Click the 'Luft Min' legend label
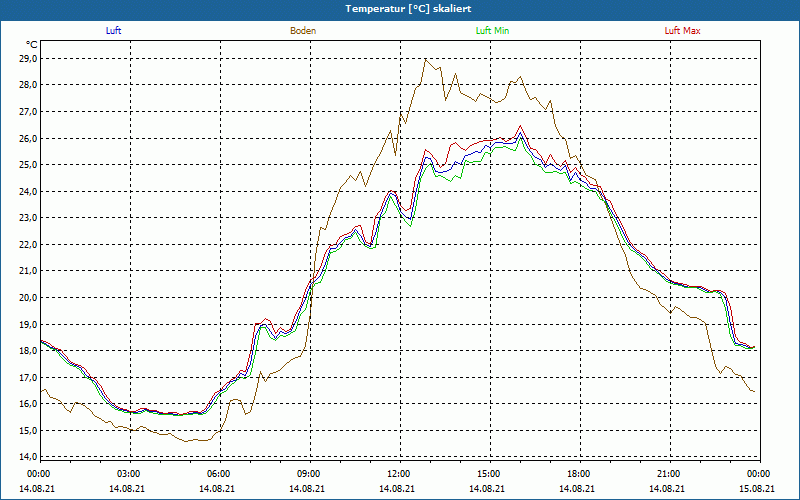The height and width of the screenshot is (500, 800). (492, 31)
